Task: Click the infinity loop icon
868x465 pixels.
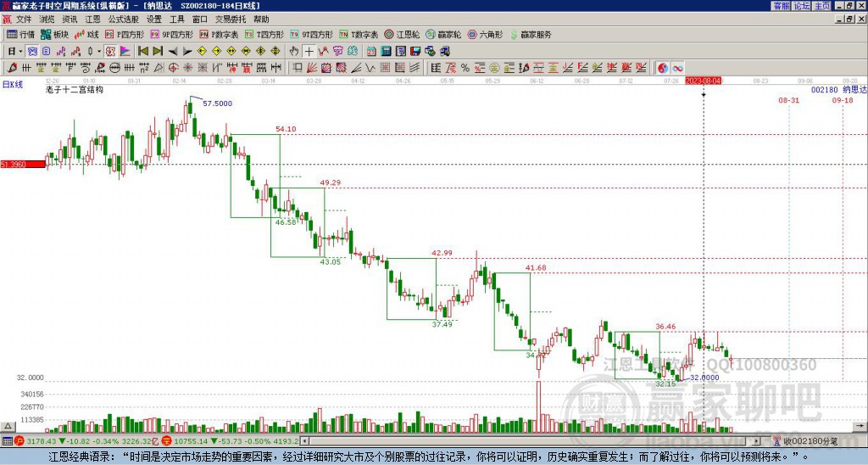Action: click(677, 68)
